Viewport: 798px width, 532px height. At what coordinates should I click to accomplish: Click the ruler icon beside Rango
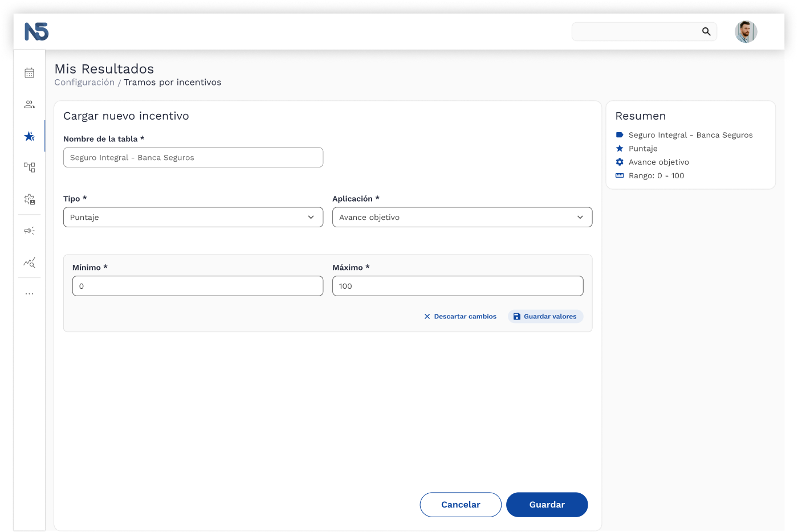coord(620,175)
